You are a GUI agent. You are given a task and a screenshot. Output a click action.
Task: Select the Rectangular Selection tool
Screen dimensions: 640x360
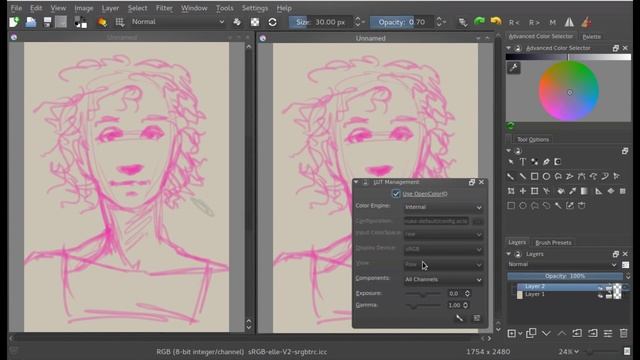tap(511, 206)
